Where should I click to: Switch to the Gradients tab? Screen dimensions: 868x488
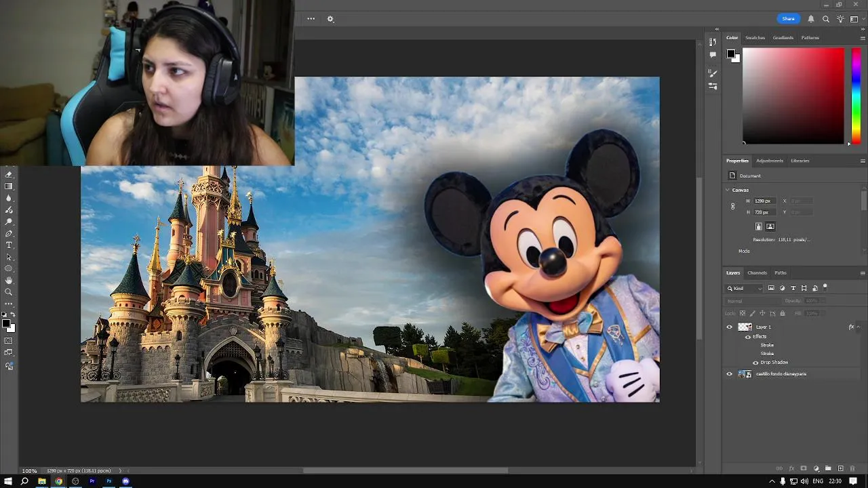[x=783, y=38]
